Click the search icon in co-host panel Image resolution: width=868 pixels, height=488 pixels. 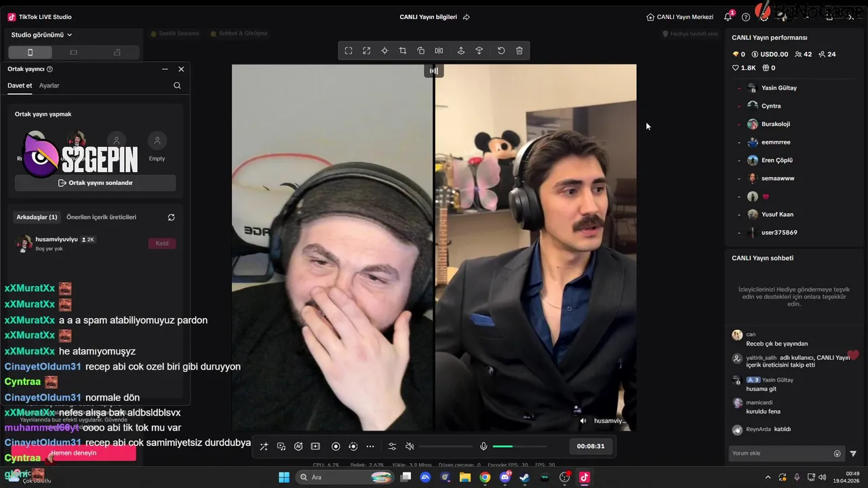click(x=177, y=85)
